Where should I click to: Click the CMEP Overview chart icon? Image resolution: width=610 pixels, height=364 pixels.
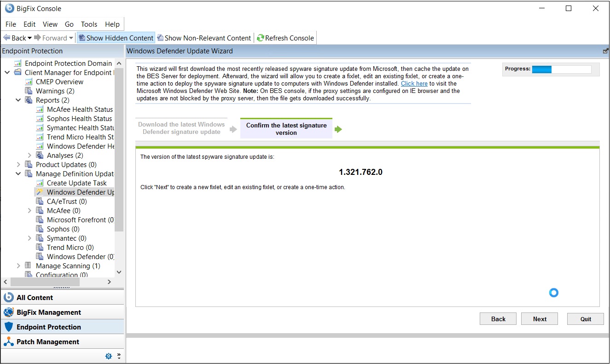(29, 82)
